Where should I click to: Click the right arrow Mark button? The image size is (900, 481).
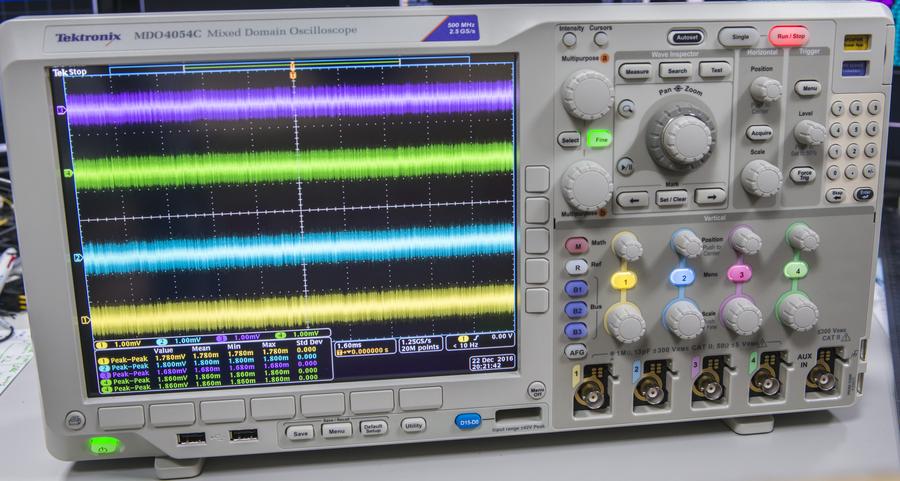pyautogui.click(x=711, y=197)
